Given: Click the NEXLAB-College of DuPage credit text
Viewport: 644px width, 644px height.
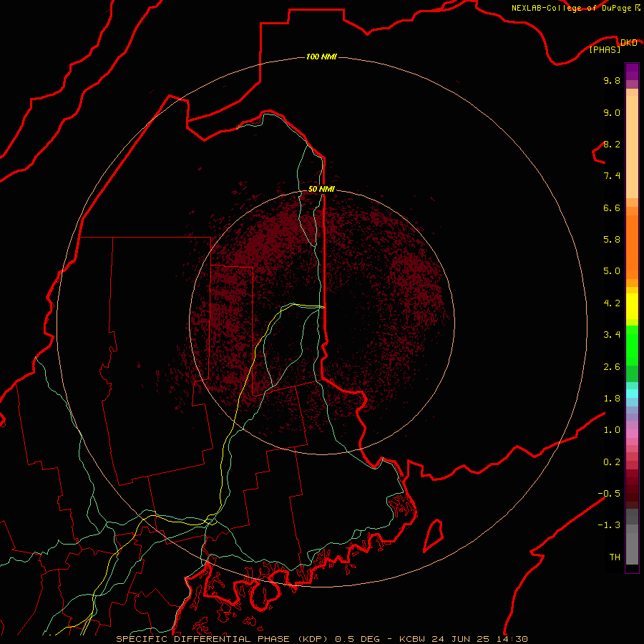Looking at the screenshot, I should click(571, 8).
